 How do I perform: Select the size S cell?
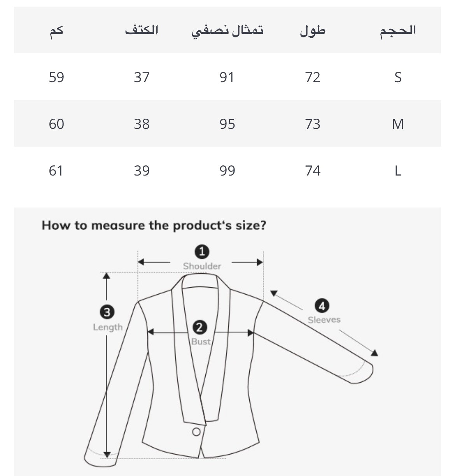tap(397, 77)
